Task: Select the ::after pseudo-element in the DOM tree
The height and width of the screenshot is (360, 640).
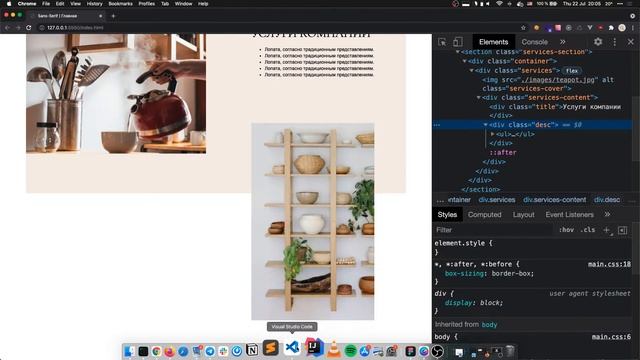Action: click(x=503, y=153)
